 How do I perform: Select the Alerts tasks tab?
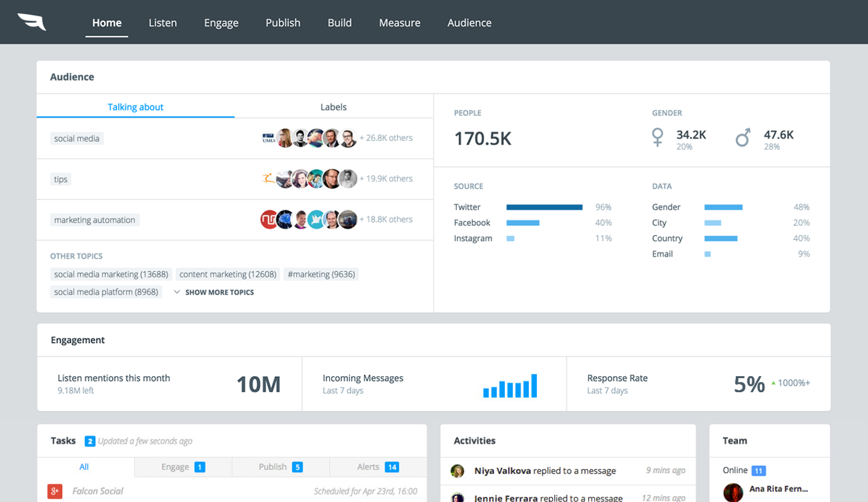point(377,467)
